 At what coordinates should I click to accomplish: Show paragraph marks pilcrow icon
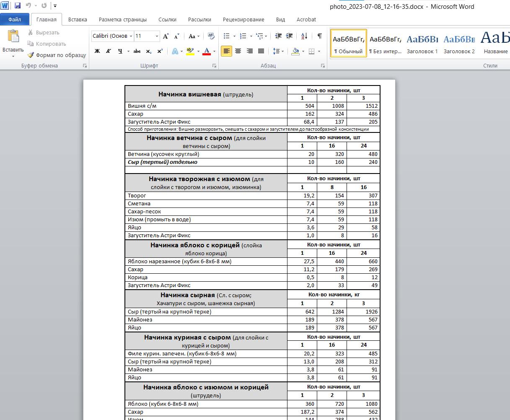tap(319, 36)
